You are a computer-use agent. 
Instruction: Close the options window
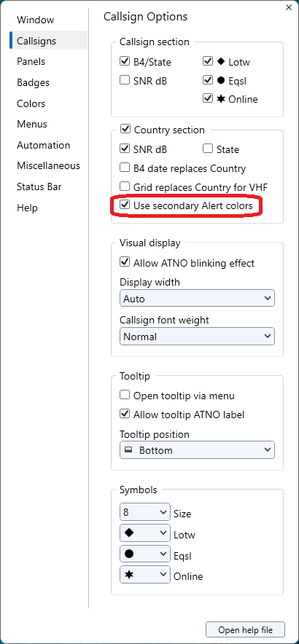tap(289, 7)
